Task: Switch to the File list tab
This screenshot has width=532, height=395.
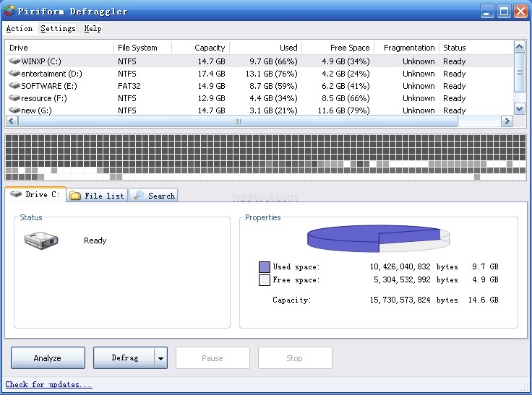Action: point(97,195)
